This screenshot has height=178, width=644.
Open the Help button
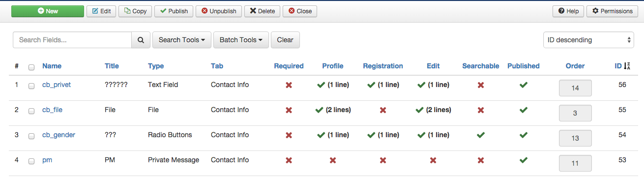(x=568, y=11)
